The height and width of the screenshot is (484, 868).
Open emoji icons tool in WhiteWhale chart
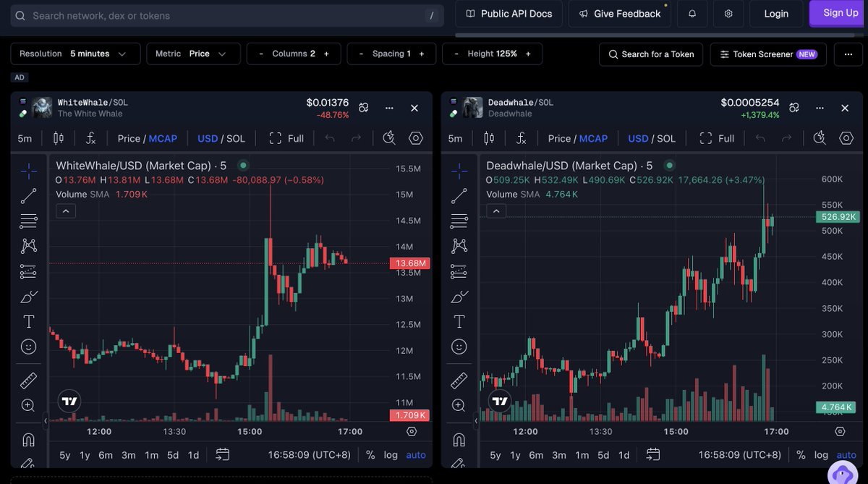tap(28, 347)
